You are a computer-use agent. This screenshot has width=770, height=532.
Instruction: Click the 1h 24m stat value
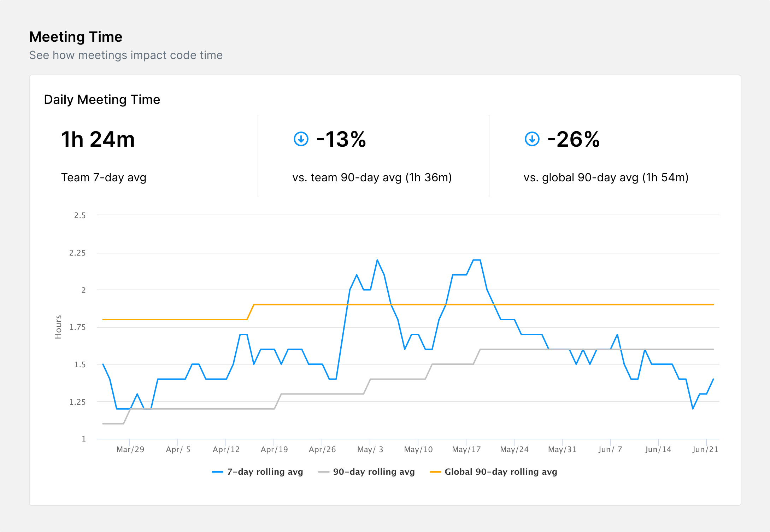click(x=98, y=139)
